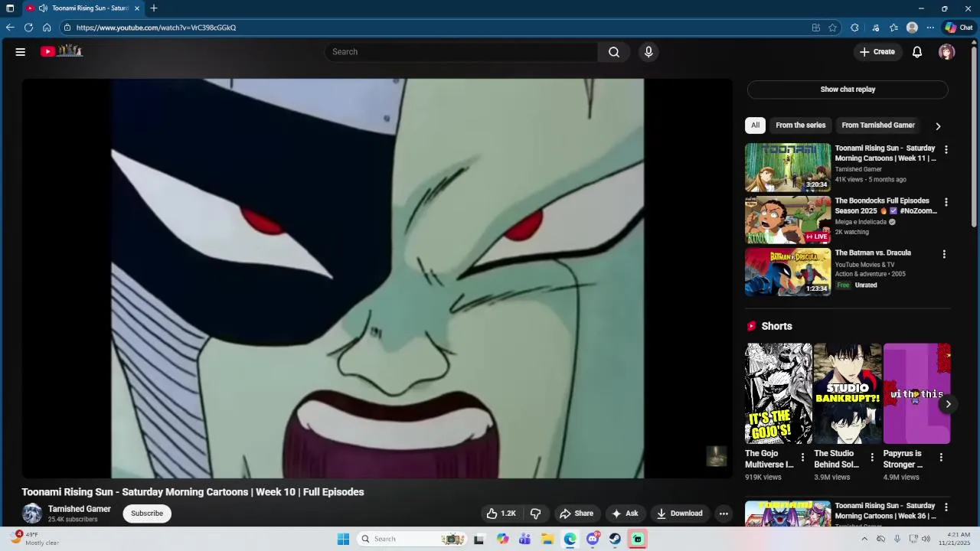Screen dimensions: 980x551
Task: Select the From the series chip
Action: coord(801,126)
